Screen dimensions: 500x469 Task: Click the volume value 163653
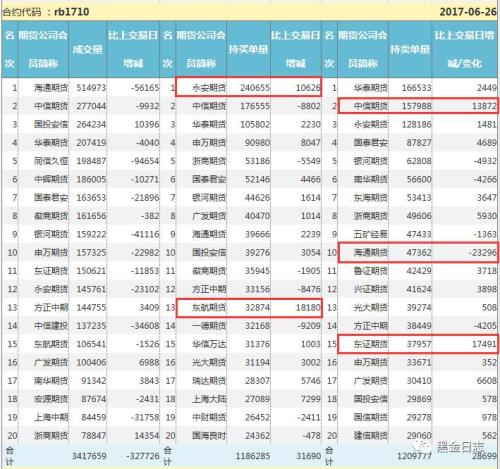click(91, 198)
